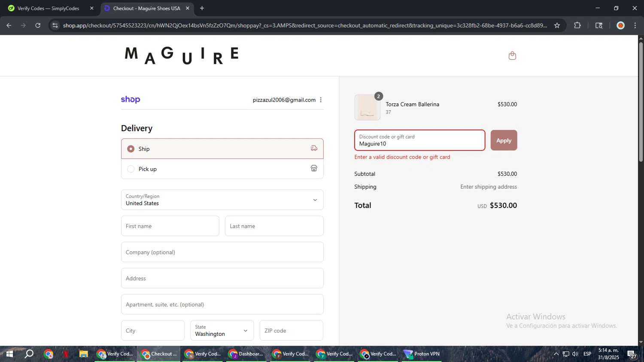The height and width of the screenshot is (362, 644).
Task: Open the network icon in system tray
Action: point(566,354)
